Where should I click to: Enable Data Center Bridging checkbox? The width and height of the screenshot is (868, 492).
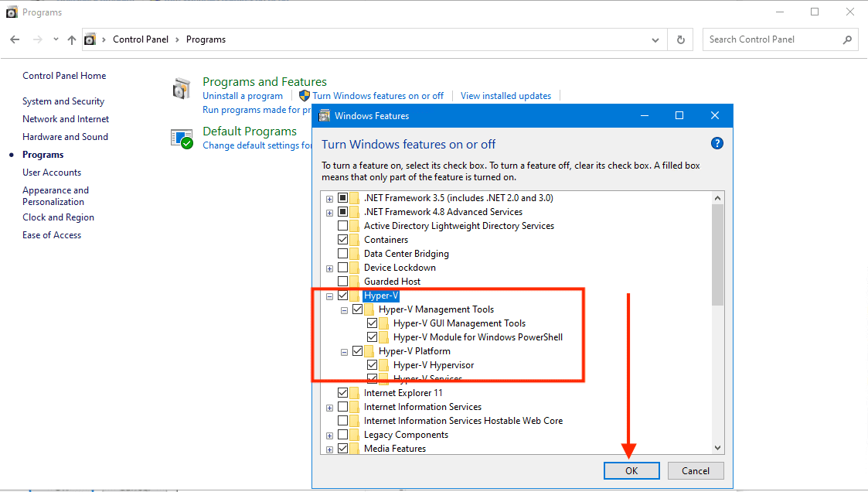pyautogui.click(x=343, y=254)
